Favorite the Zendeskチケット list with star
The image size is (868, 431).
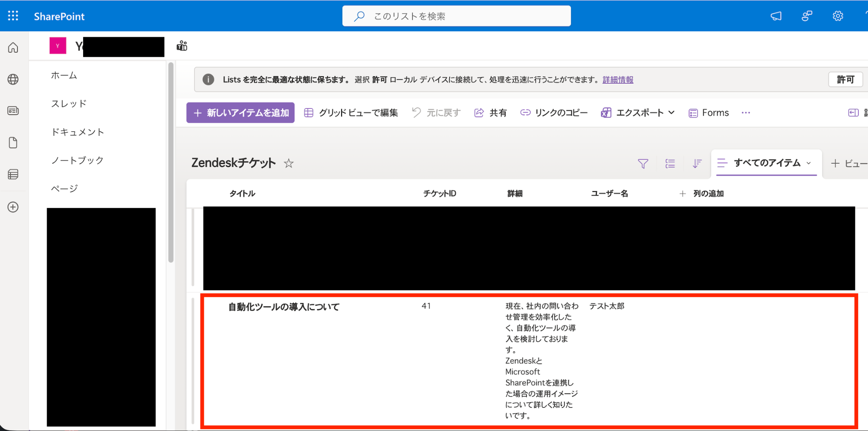[289, 163]
